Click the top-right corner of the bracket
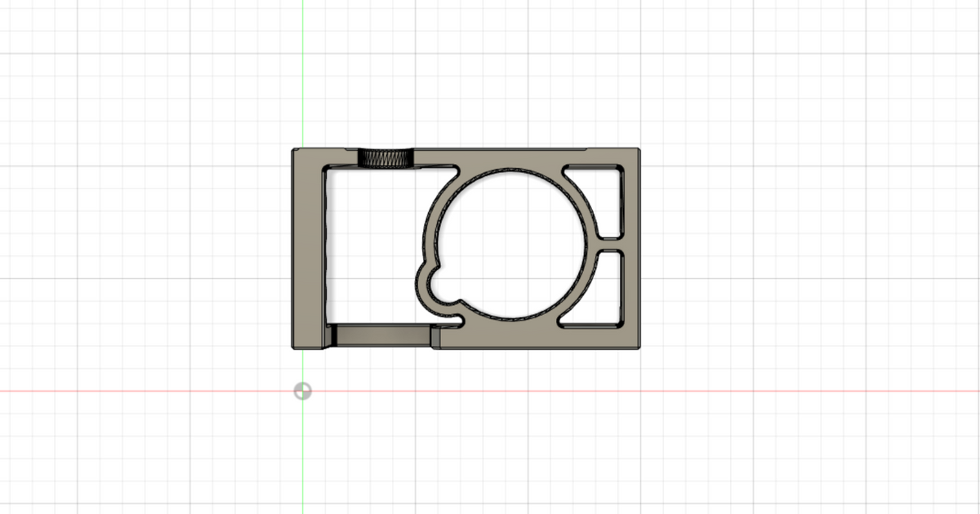Image resolution: width=980 pixels, height=514 pixels. coord(639,150)
